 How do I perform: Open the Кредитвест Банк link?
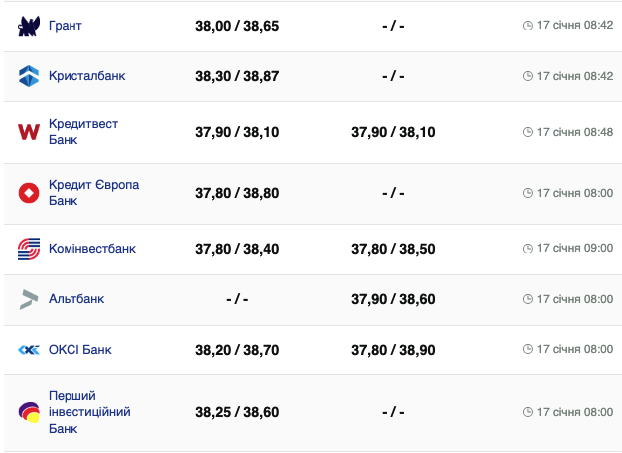click(x=83, y=132)
